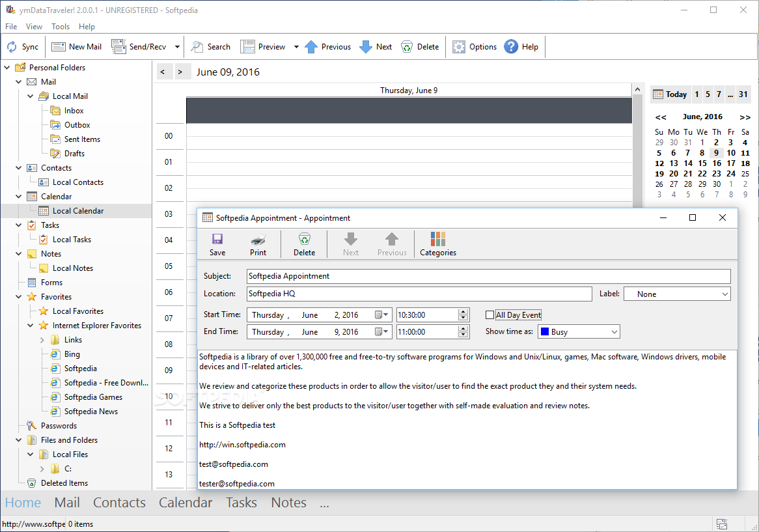Open Categories in the appointment window
759x532 pixels.
438,244
